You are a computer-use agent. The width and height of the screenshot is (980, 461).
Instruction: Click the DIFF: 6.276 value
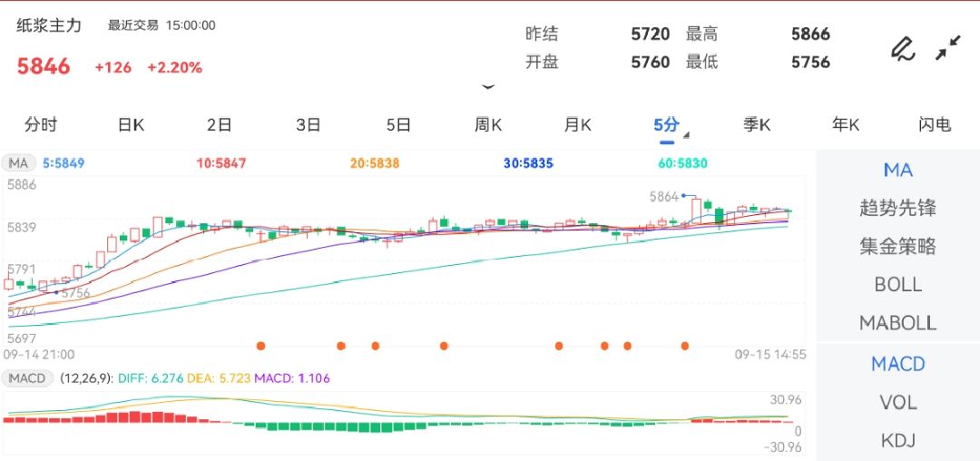coord(149,378)
